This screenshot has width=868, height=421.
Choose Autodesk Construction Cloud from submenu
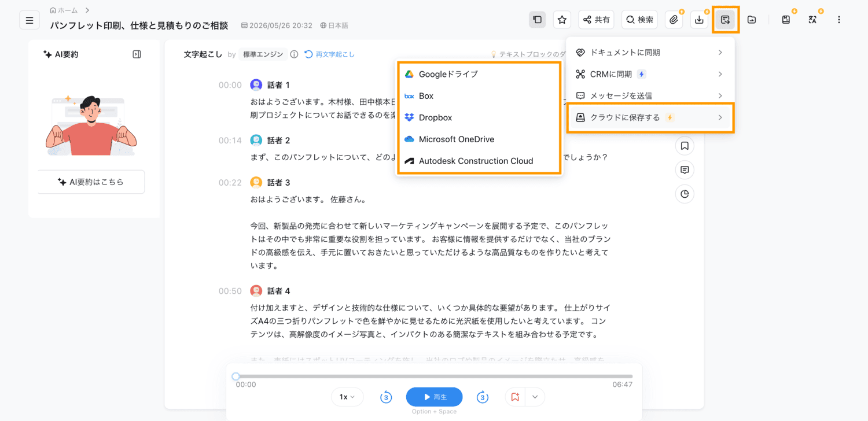click(479, 161)
